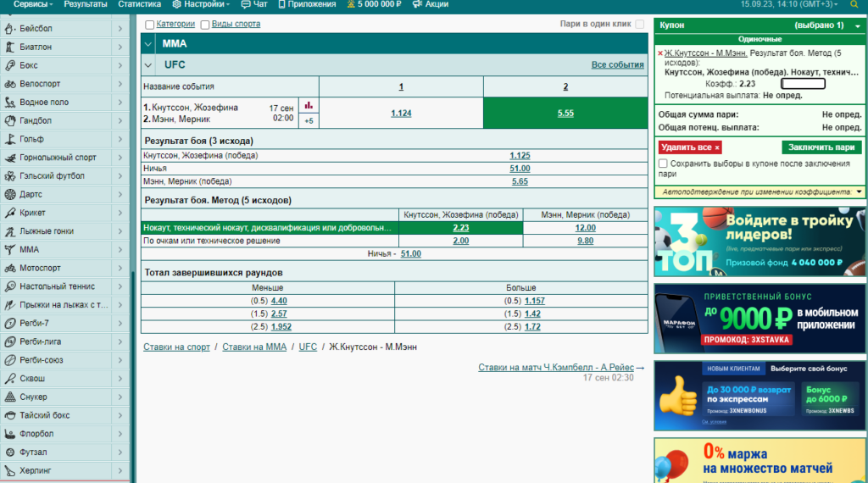Screen dimensions: 868x483
Task: Select the Hurling icon
Action: pyautogui.click(x=10, y=471)
